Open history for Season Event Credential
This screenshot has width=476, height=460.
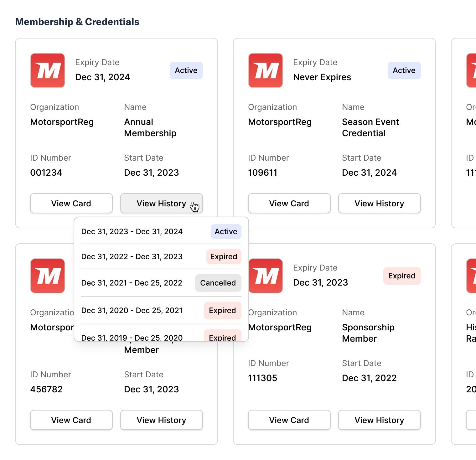pyautogui.click(x=379, y=203)
